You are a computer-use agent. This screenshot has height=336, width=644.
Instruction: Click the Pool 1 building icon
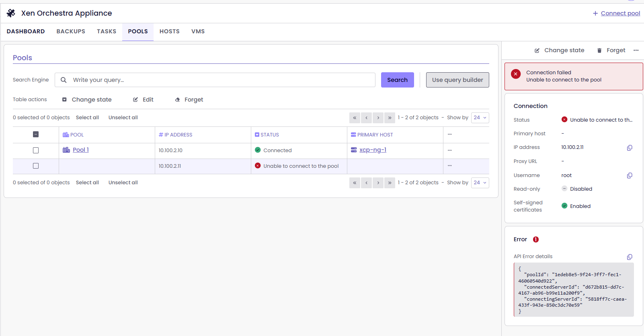[66, 150]
